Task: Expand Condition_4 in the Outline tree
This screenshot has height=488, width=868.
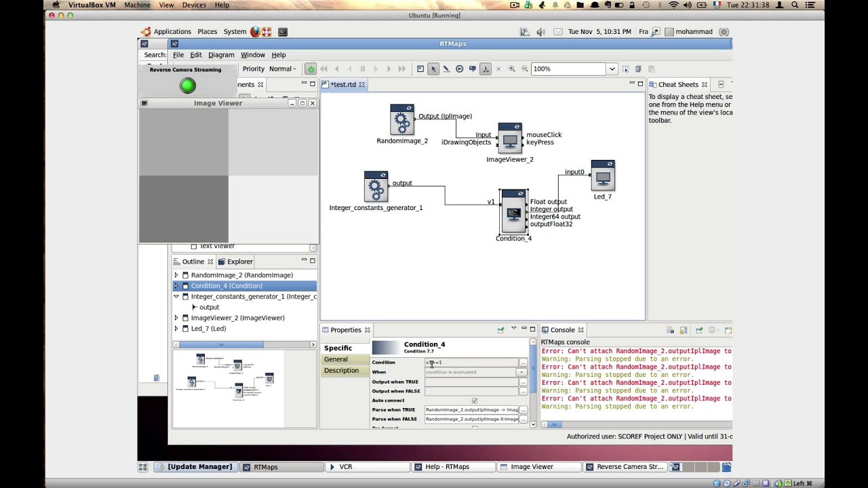Action: (176, 286)
